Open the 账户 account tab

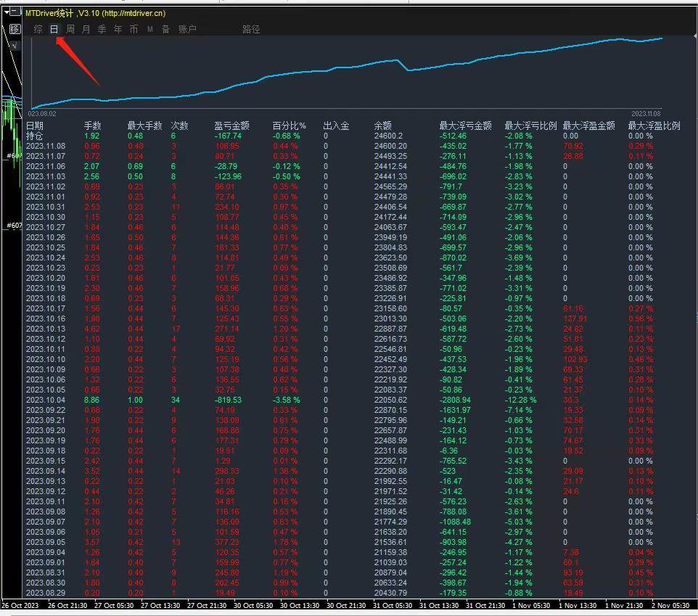(187, 29)
